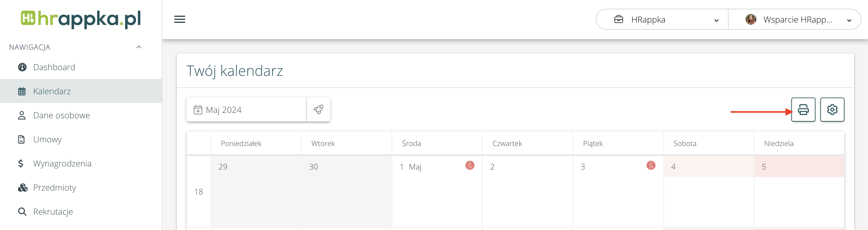
Task: Click the Maj 2024 month picker field
Action: [x=246, y=110]
